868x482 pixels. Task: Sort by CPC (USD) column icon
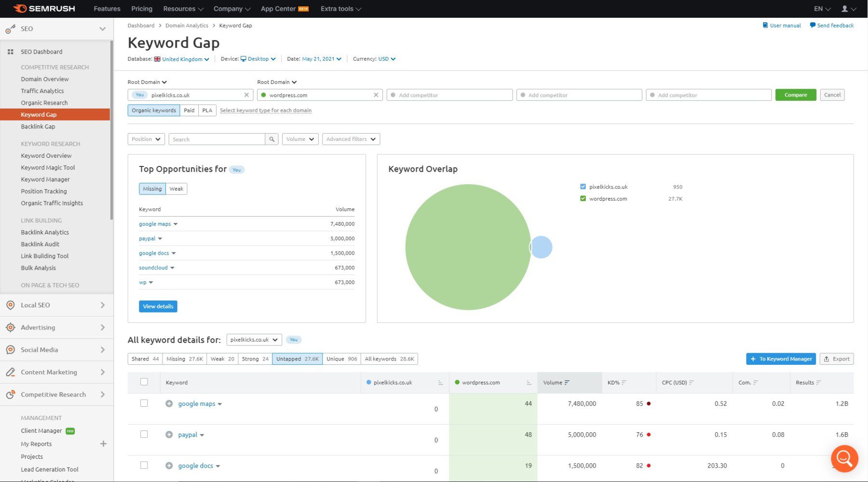[x=692, y=383]
